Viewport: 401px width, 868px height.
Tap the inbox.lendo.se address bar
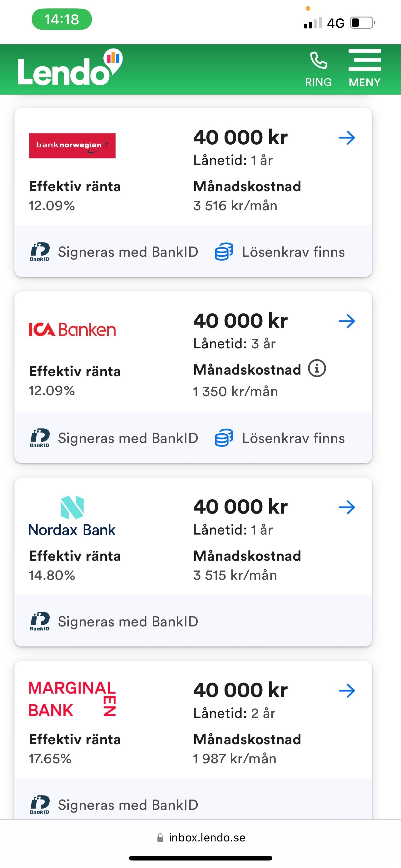click(201, 837)
